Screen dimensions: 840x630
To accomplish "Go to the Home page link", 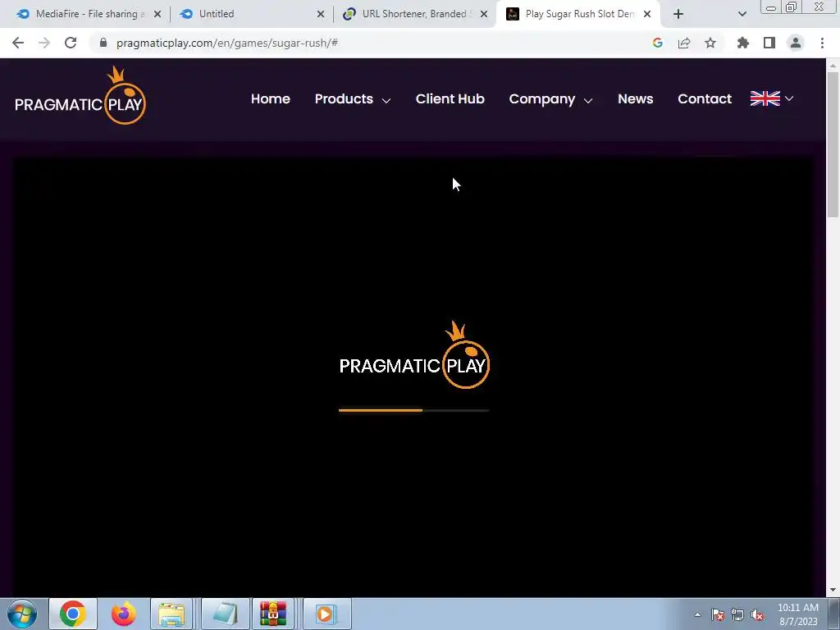I will (271, 98).
